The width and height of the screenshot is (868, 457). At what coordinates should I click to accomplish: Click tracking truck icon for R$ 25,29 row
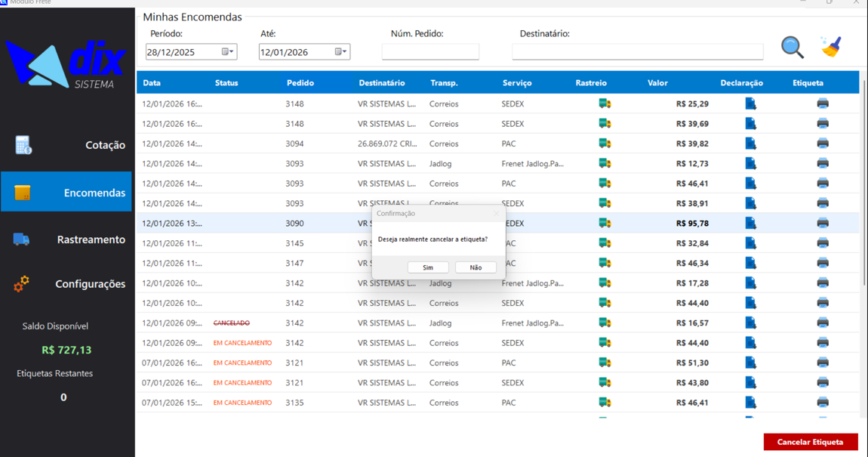tap(604, 103)
